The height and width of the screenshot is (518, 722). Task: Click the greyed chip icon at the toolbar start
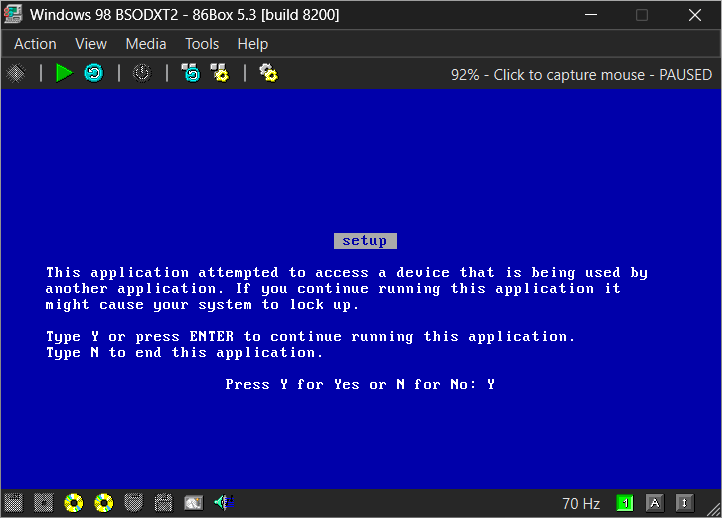coord(16,73)
